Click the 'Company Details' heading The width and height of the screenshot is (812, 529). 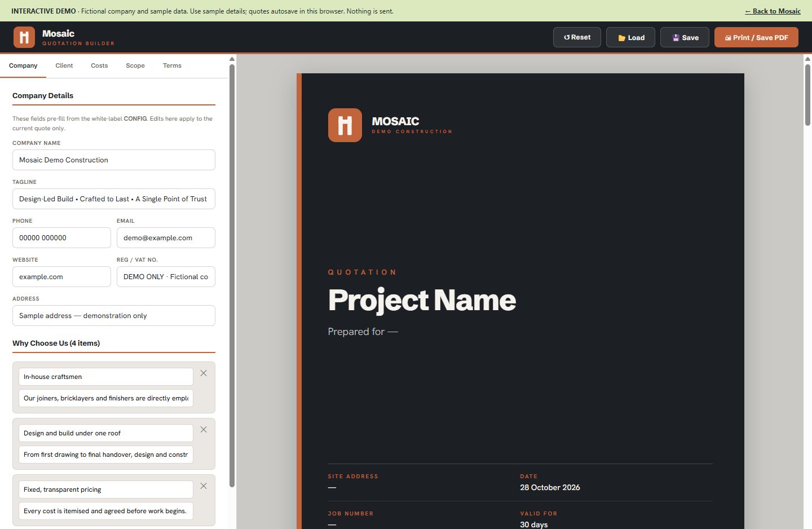(x=43, y=96)
